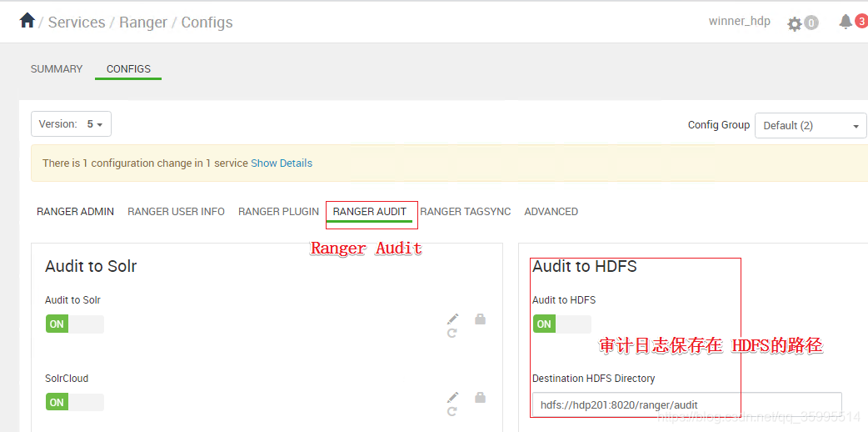
Task: Click Audit to HDFS section heading
Action: click(585, 266)
